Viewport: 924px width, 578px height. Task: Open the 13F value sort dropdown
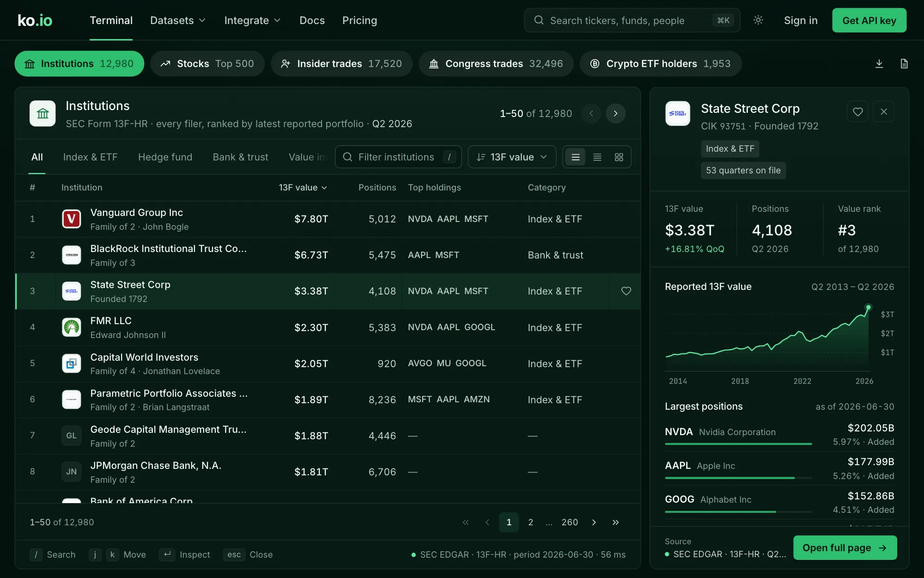(x=512, y=157)
